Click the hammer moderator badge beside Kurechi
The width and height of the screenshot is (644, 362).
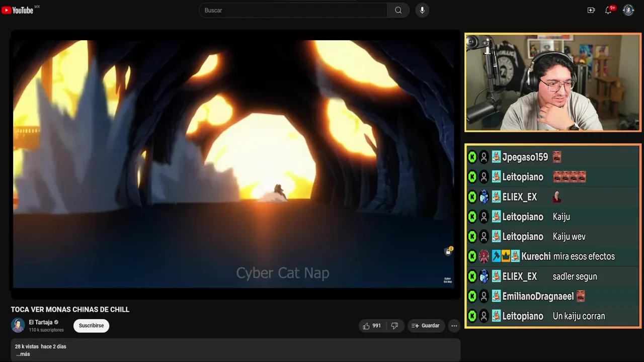click(x=496, y=256)
